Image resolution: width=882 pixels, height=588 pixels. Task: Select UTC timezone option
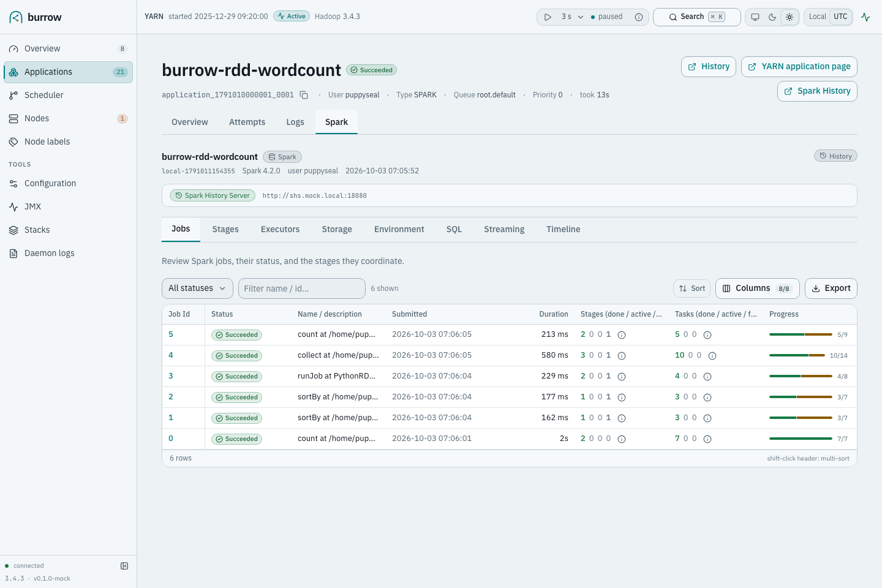pyautogui.click(x=841, y=17)
